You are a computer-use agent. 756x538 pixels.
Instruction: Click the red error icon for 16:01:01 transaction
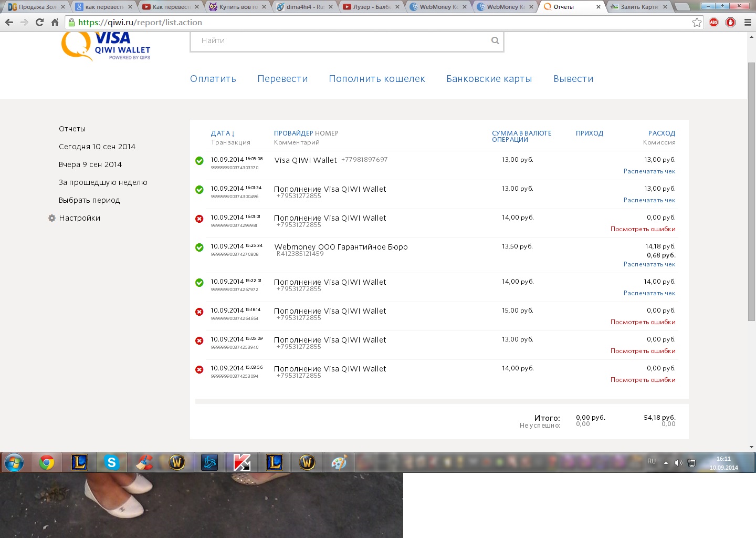(x=199, y=219)
